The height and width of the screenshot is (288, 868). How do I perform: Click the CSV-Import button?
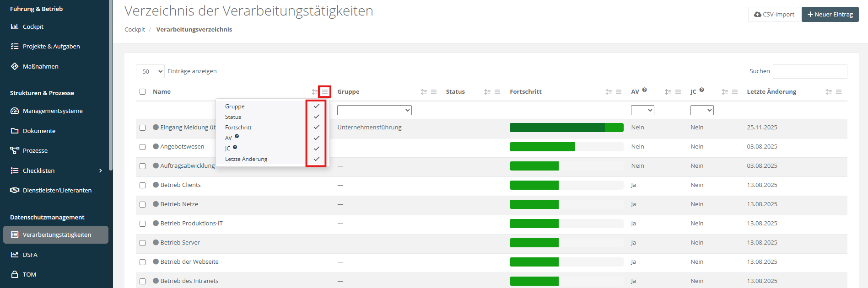click(x=774, y=14)
